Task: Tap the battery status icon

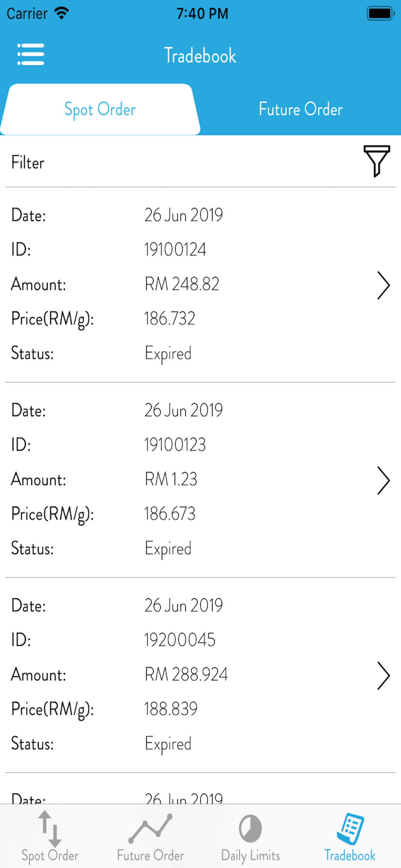Action: coord(381,14)
